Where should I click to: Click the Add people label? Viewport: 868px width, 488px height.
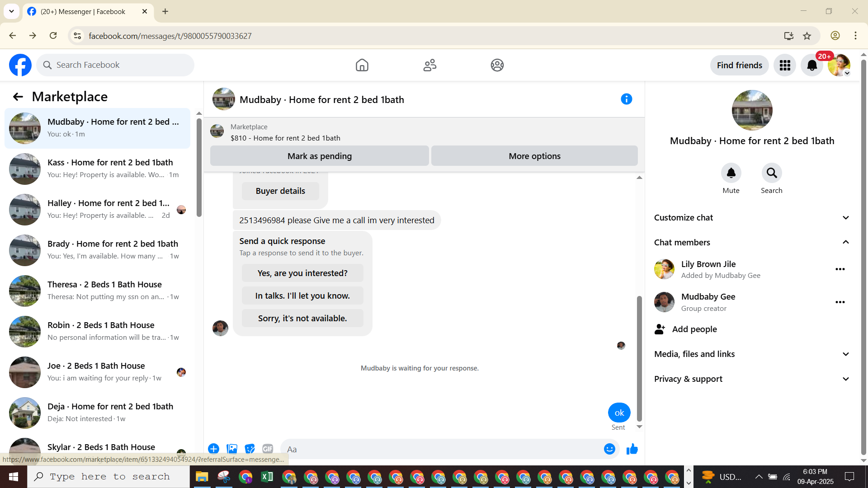coord(694,329)
